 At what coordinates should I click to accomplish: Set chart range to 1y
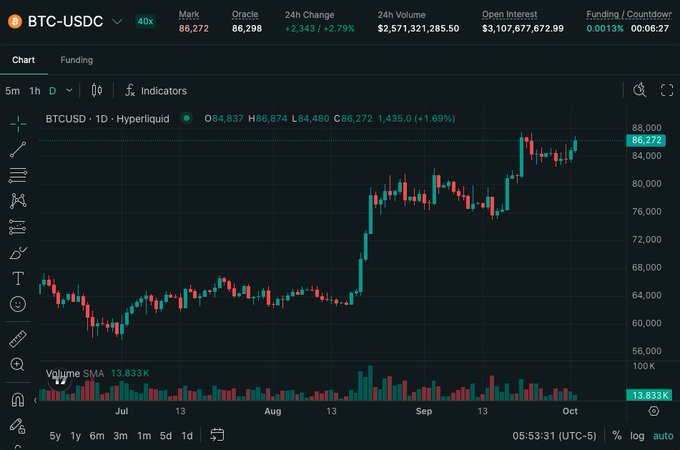(76, 436)
